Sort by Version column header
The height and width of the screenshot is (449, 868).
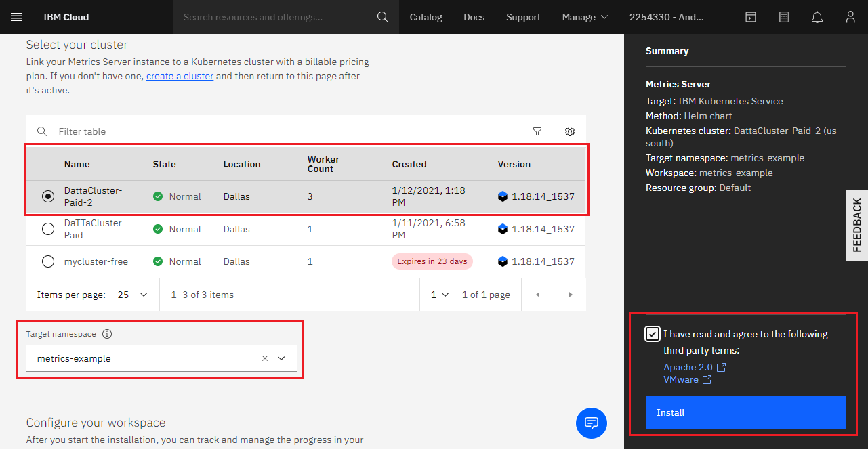click(x=514, y=164)
